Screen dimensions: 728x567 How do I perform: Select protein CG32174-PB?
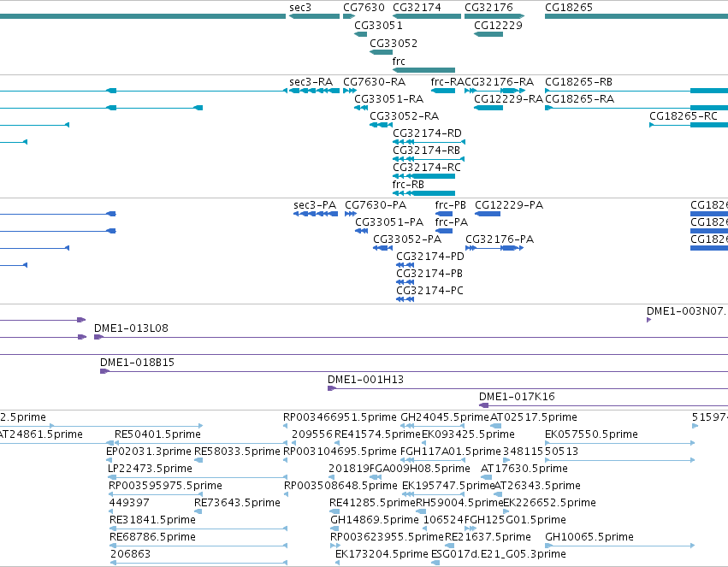coord(405,282)
